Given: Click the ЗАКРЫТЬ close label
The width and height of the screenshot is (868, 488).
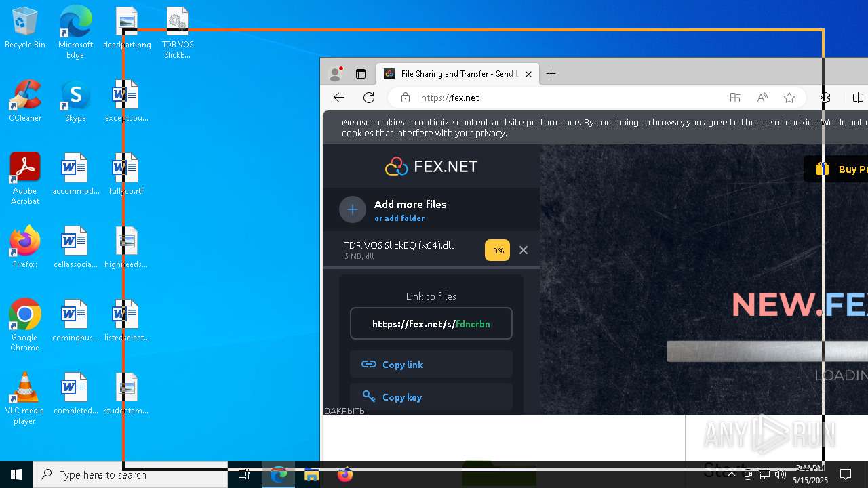Looking at the screenshot, I should (344, 411).
